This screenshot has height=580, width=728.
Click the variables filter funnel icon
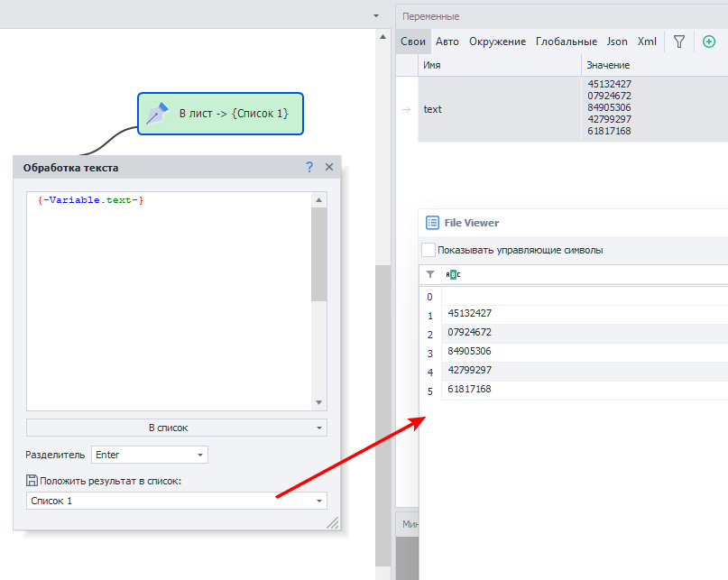point(679,41)
